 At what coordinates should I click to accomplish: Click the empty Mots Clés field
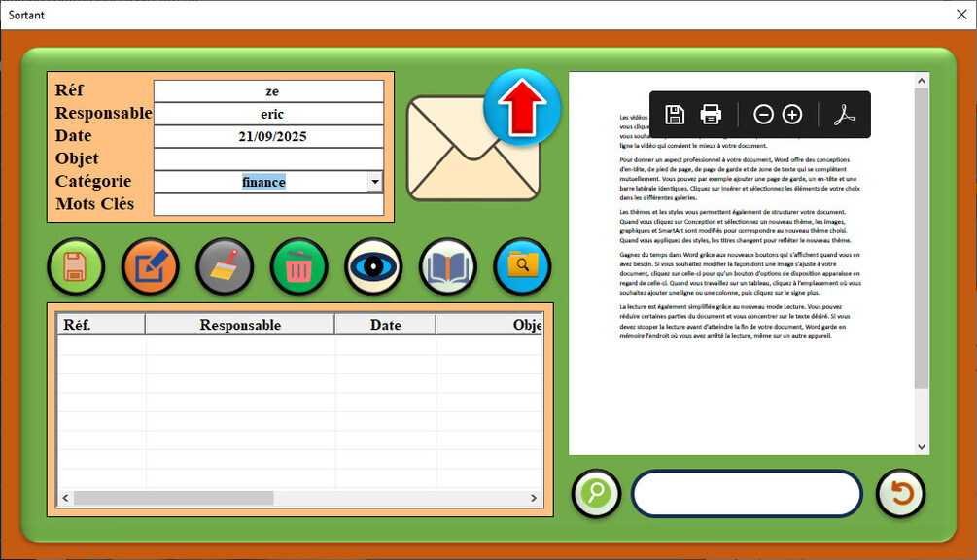pos(268,204)
